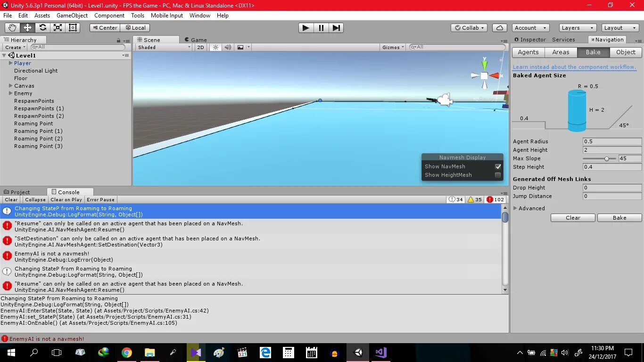Click the Agent Radius input field
The height and width of the screenshot is (362, 644).
[x=612, y=141]
